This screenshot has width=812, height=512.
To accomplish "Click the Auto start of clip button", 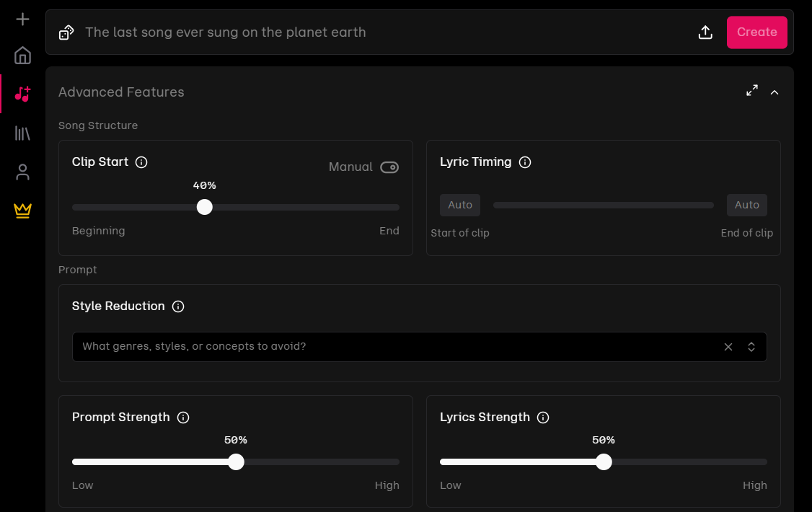I will pyautogui.click(x=460, y=205).
